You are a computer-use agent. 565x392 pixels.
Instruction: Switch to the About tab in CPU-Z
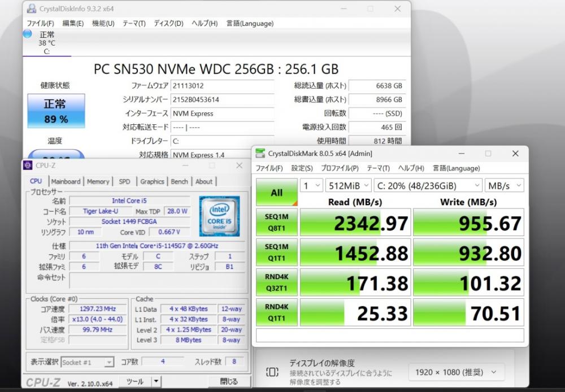coord(204,181)
